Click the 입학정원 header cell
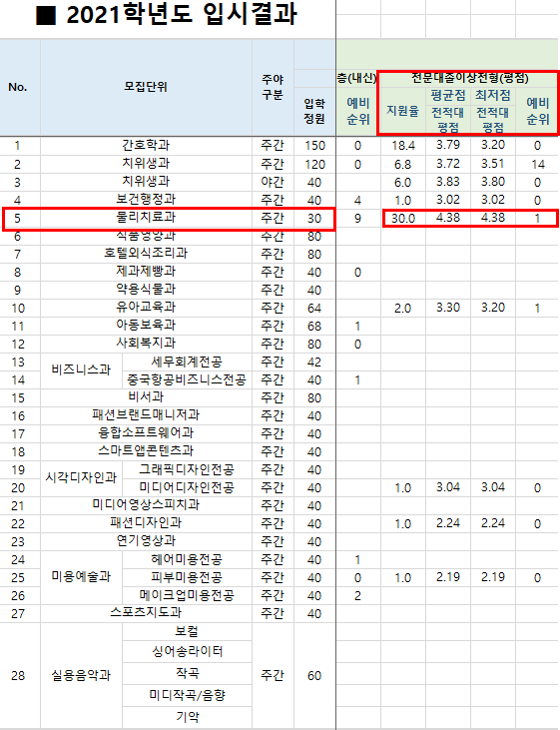 coord(314,111)
